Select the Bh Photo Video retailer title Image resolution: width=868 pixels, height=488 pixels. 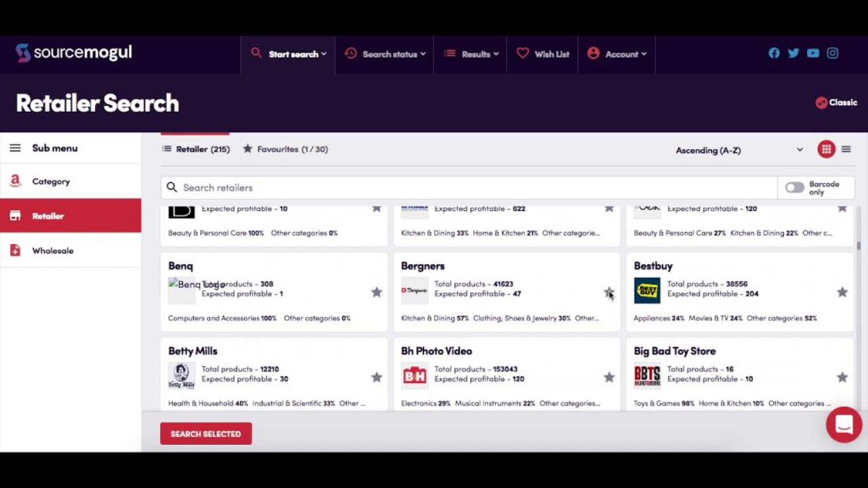click(x=437, y=352)
